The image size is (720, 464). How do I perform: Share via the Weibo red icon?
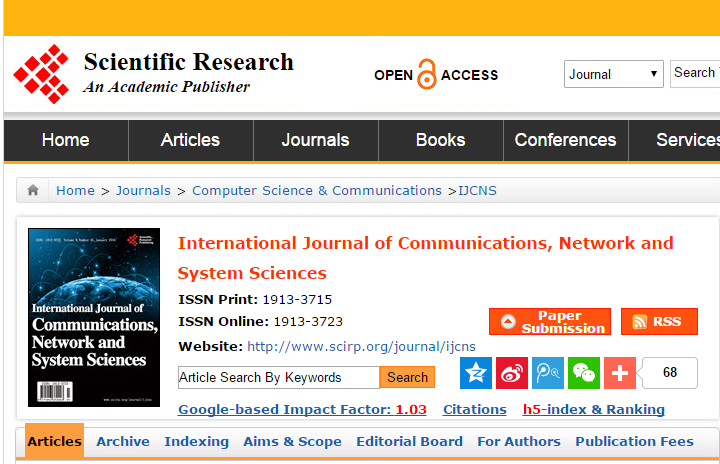click(512, 373)
